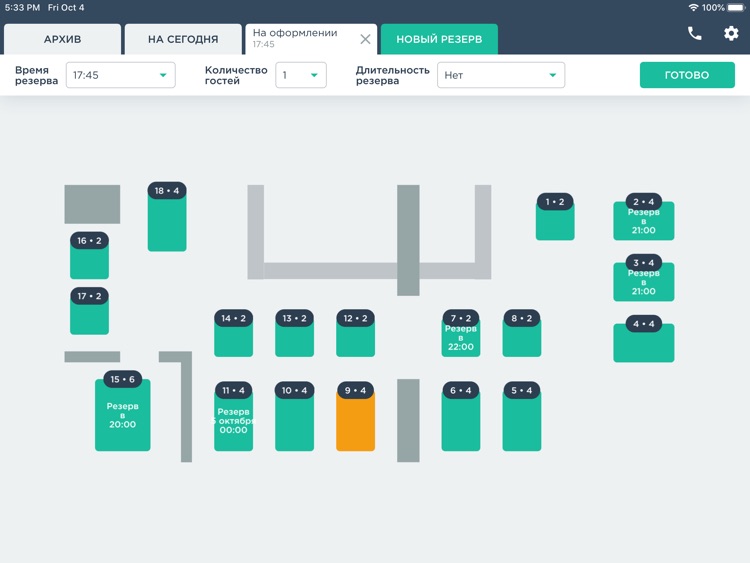Select table 8 with 2 seats
Screen dimensions: 750x563
522,333
